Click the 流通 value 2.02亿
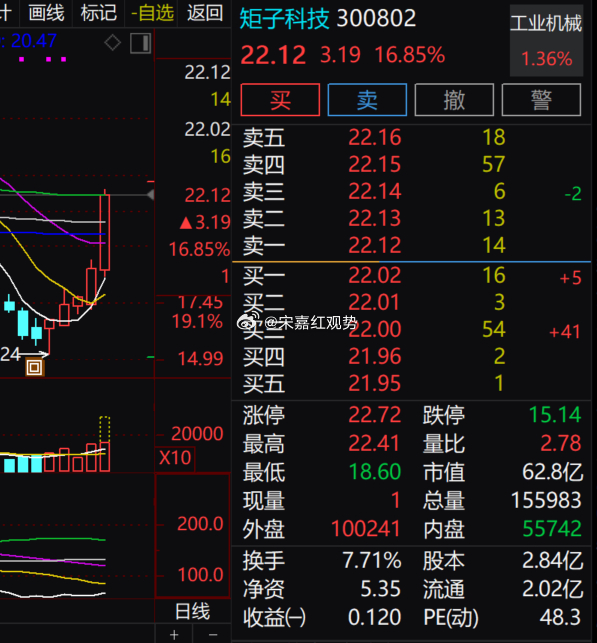Screen dimensions: 597x643 pyautogui.click(x=552, y=589)
